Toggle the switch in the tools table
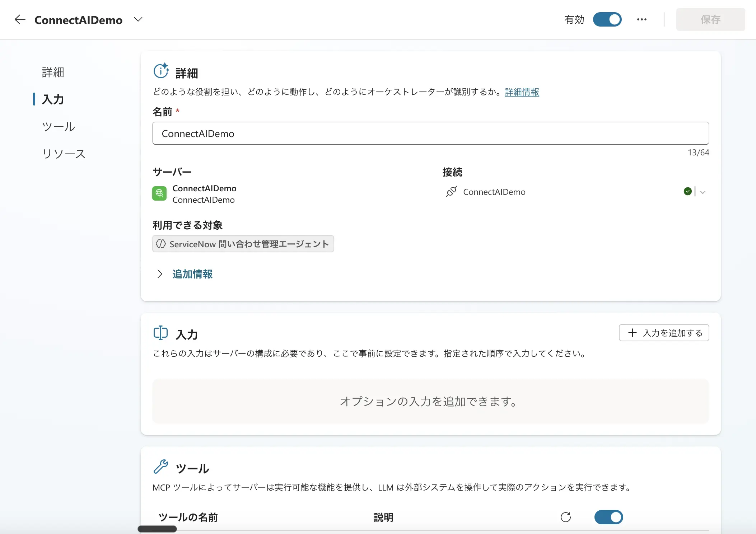This screenshot has width=756, height=534. (608, 517)
